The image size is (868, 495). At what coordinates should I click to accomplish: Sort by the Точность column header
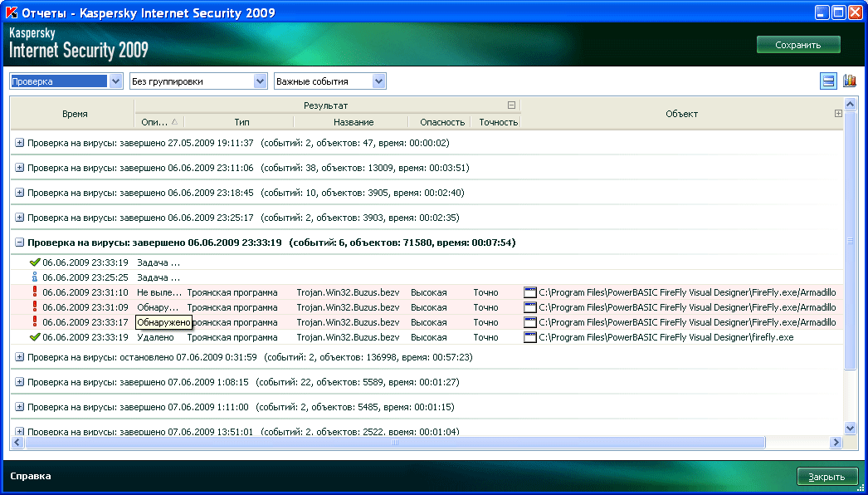(496, 122)
